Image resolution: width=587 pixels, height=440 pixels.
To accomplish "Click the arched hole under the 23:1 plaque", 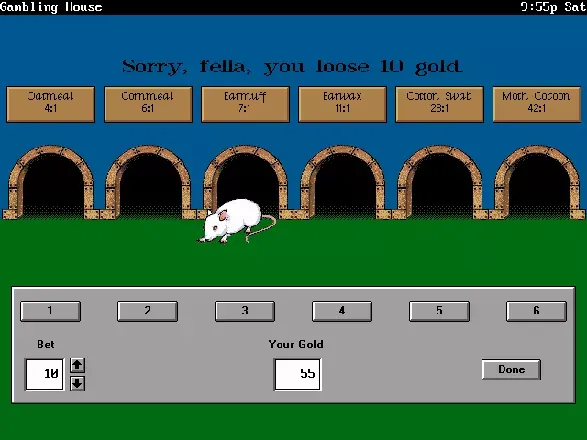I will pos(440,183).
